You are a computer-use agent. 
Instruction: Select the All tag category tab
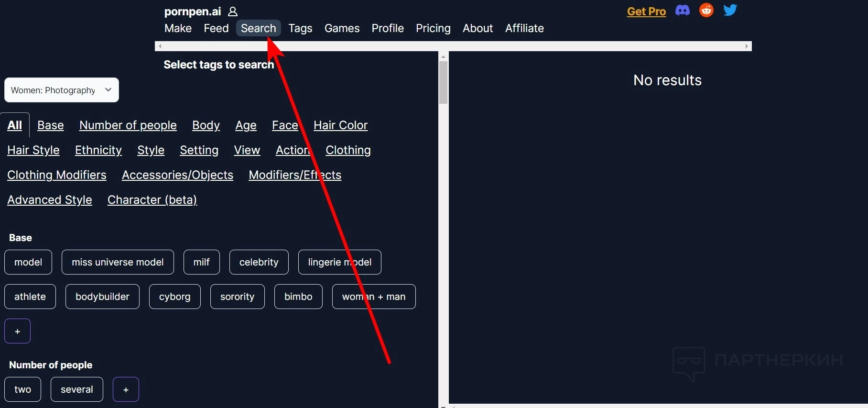15,125
